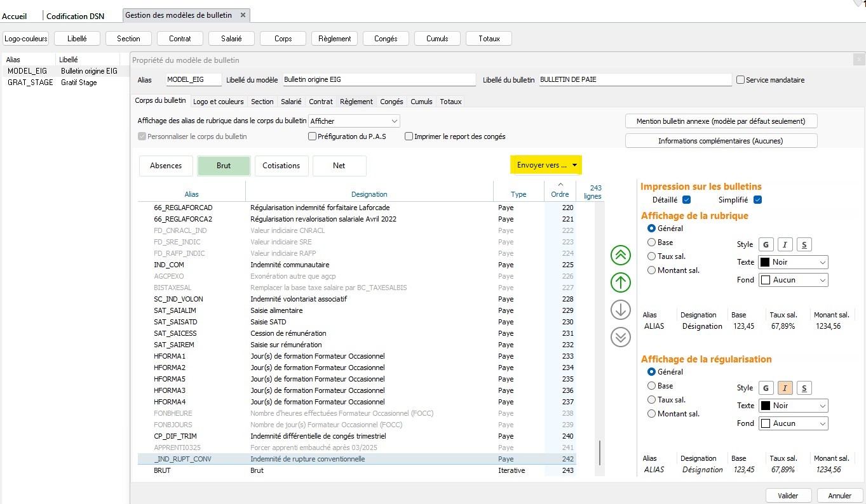Enable the Préfiguration du P.A.S checkbox
This screenshot has height=504, width=866.
312,136
